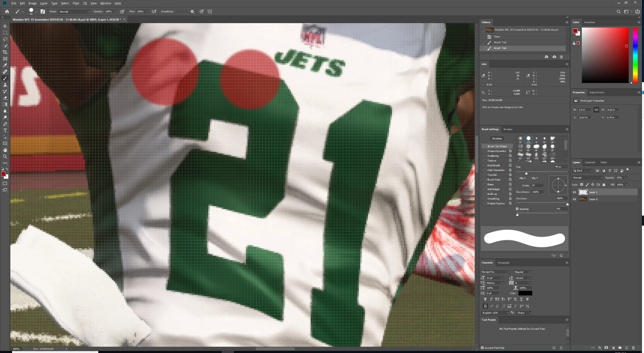The width and height of the screenshot is (644, 353).
Task: Click the Home icon in options bar
Action: [7, 11]
